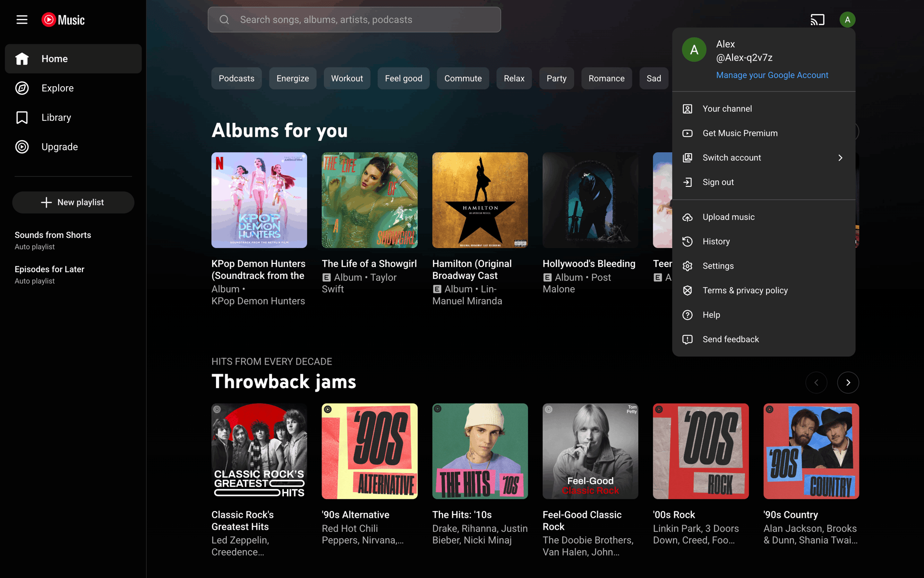Screen dimensions: 924x578
Task: Click the green account avatar in the header
Action: pos(847,20)
